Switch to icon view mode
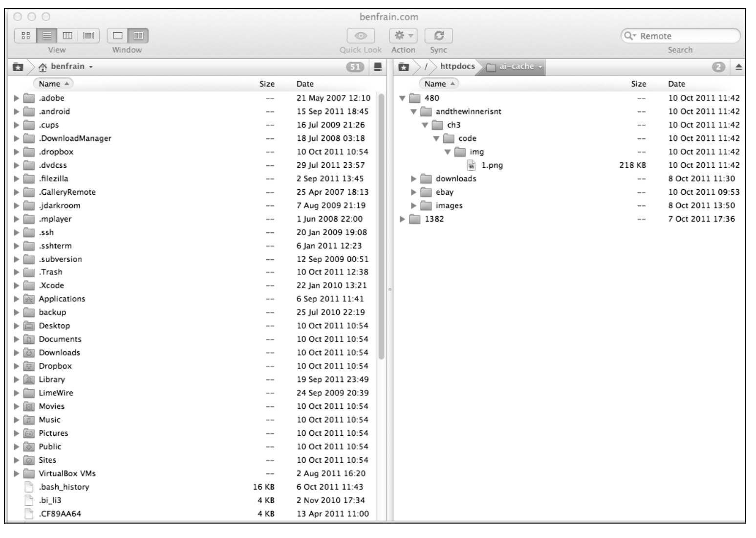This screenshot has width=756, height=538. [x=26, y=36]
